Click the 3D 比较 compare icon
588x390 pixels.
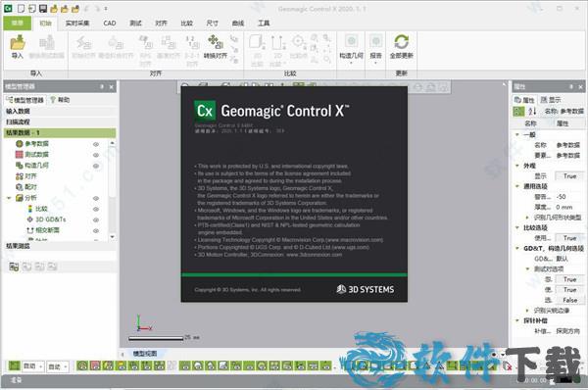(257, 42)
